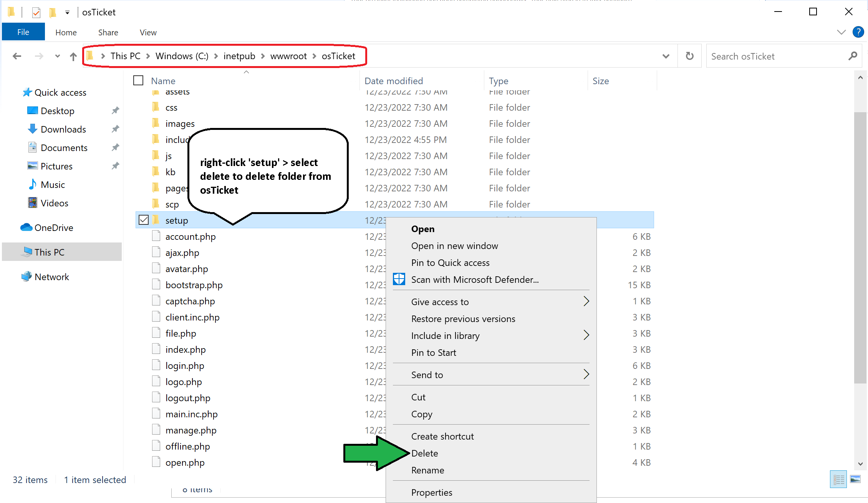Switch to Large icons view in status bar
Image resolution: width=868 pixels, height=503 pixels.
[x=855, y=479]
